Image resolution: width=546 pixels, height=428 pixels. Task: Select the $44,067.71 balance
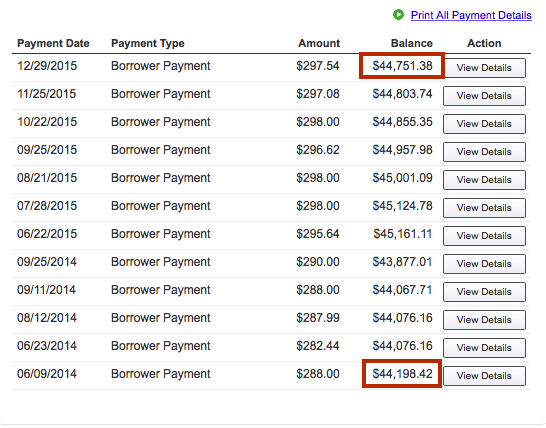coord(403,290)
